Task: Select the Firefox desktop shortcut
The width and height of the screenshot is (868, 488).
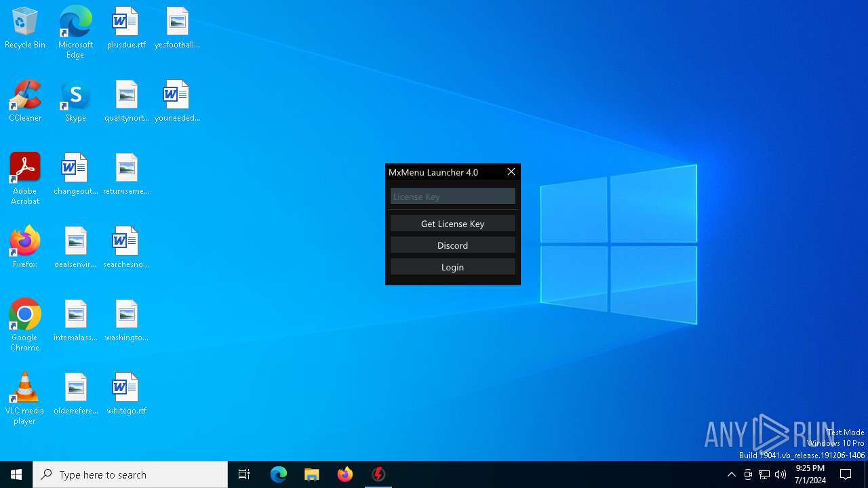Action: pos(25,248)
